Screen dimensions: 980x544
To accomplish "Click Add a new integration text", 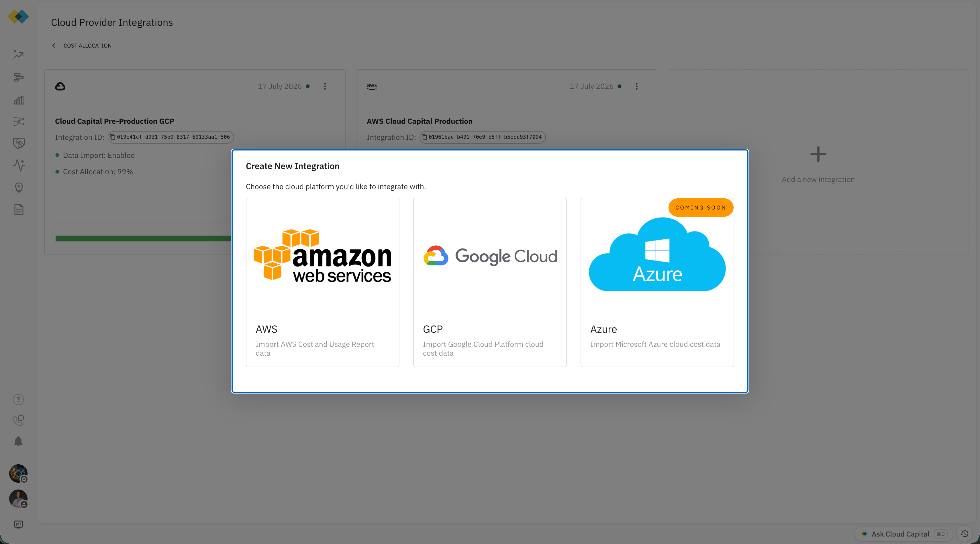I will tap(818, 179).
